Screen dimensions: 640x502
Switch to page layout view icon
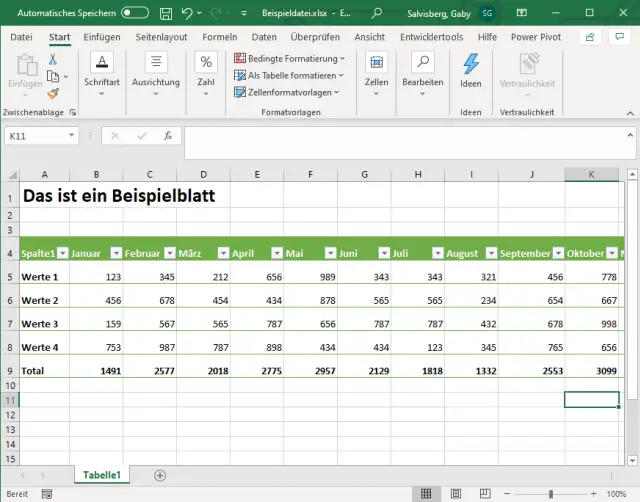coord(455,494)
